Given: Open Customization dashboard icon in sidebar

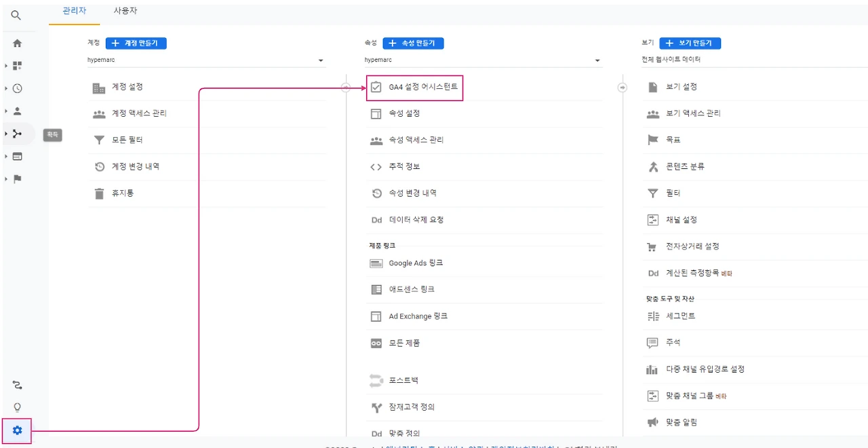Looking at the screenshot, I should 17,66.
